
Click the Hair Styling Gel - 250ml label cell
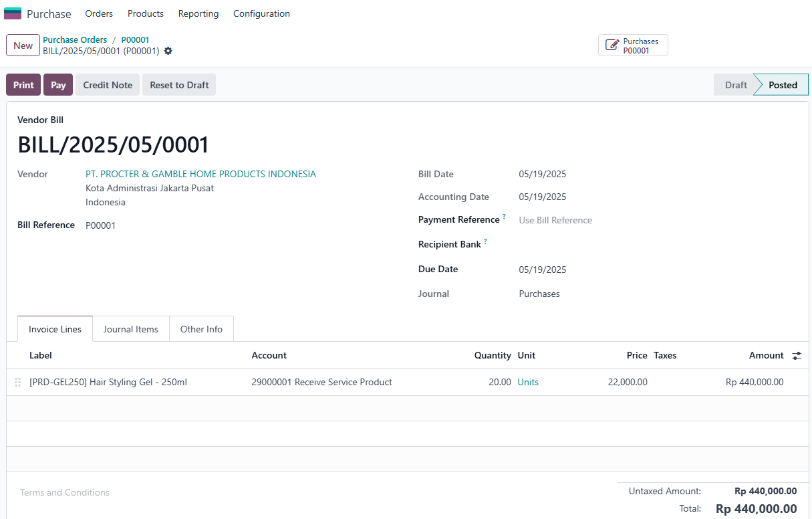(108, 383)
